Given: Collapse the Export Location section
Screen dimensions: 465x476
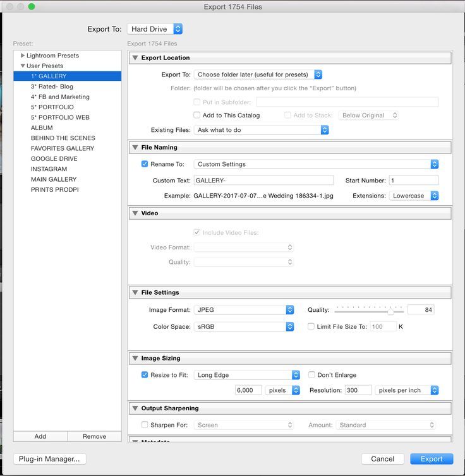Looking at the screenshot, I should pyautogui.click(x=135, y=57).
